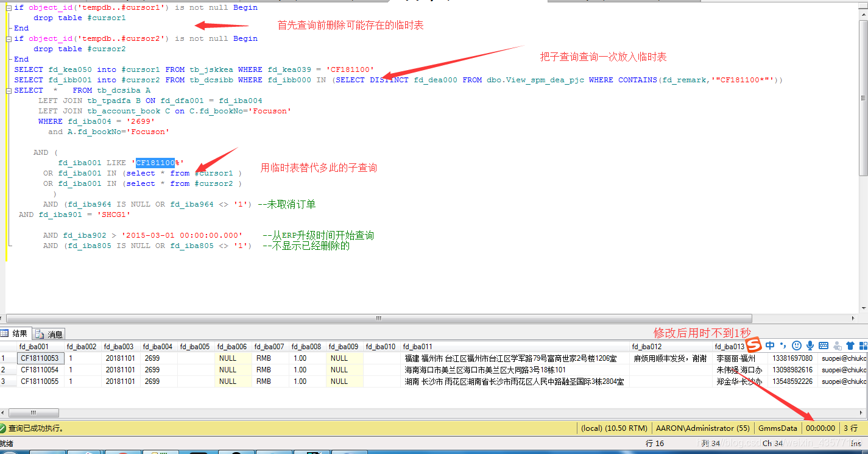The height and width of the screenshot is (454, 868).
Task: Click green success checkmark in status bar
Action: tap(3, 428)
